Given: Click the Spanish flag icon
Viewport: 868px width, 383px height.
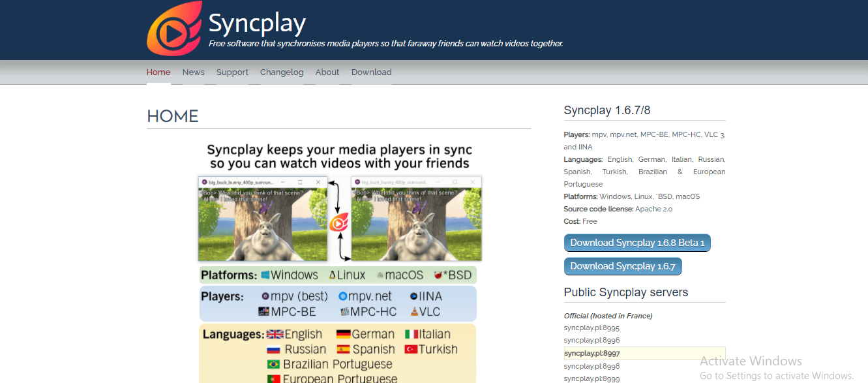Looking at the screenshot, I should click(x=344, y=349).
